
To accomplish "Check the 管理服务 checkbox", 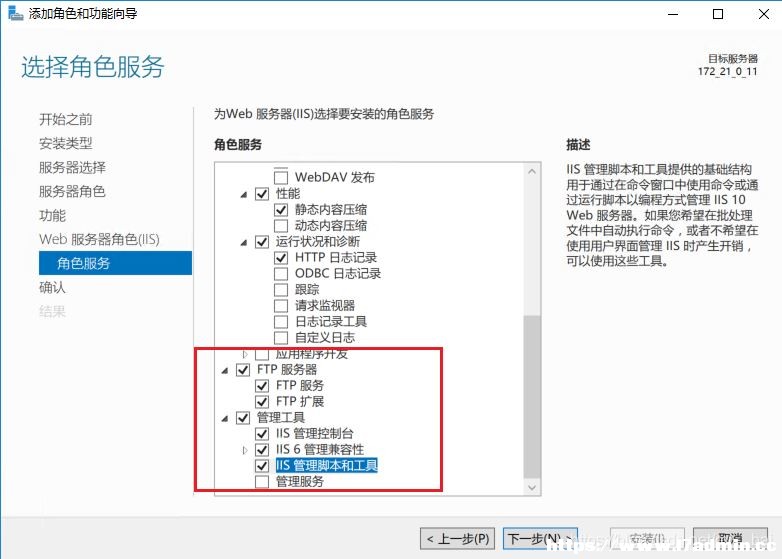I will pos(262,482).
